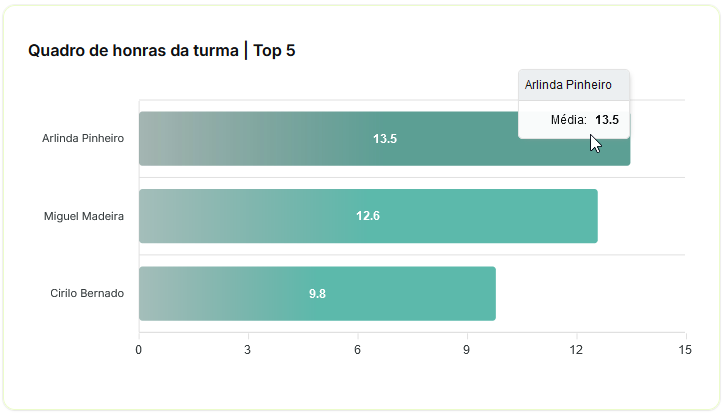Screen dimensions: 727x415
Task: Click the 12.6 value label inside the bar
Action: (368, 216)
